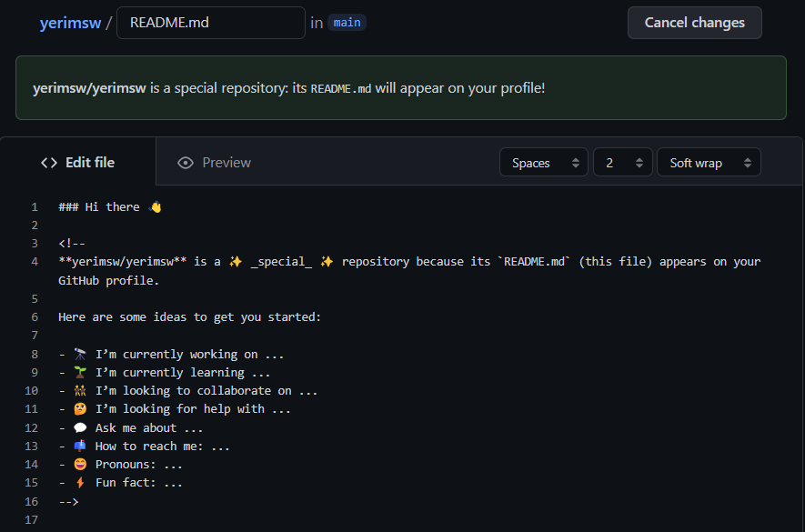Click the `README.md` code text on line 4
The height and width of the screenshot is (532, 805).
click(534, 262)
